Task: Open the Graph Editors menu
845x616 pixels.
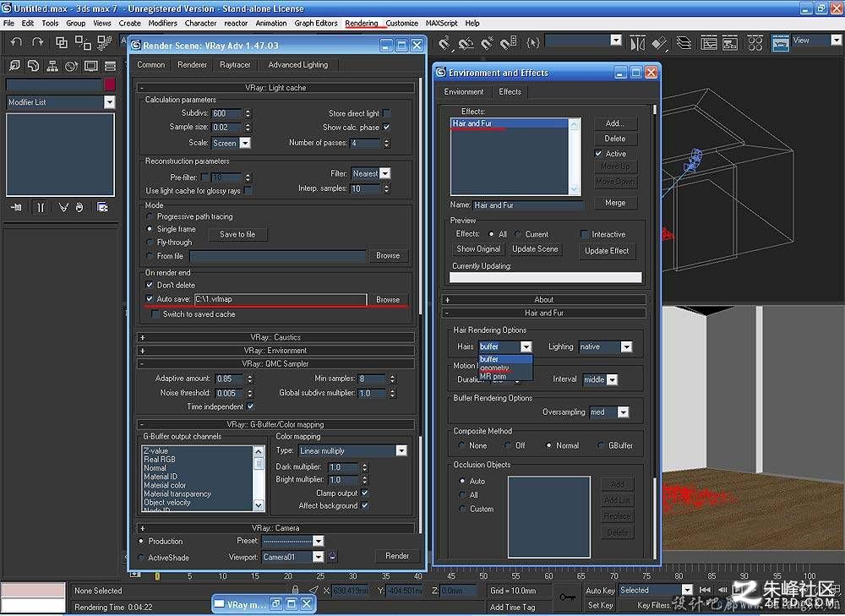Action: [316, 23]
